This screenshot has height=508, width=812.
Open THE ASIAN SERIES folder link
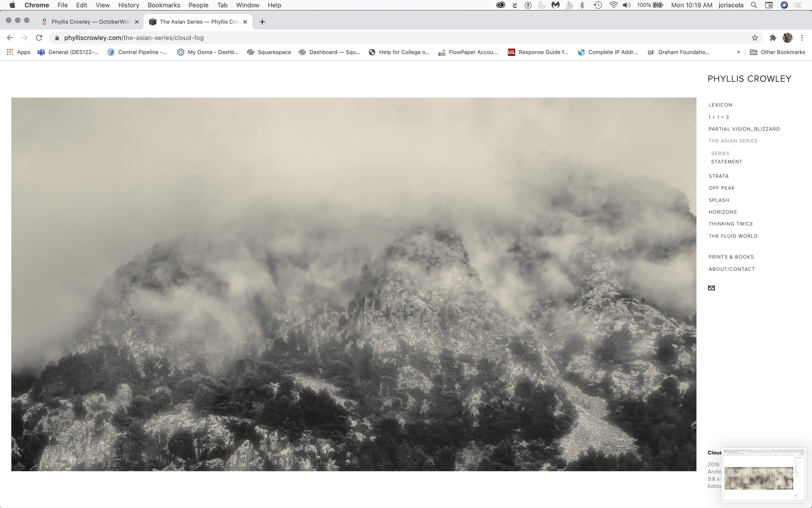point(733,141)
